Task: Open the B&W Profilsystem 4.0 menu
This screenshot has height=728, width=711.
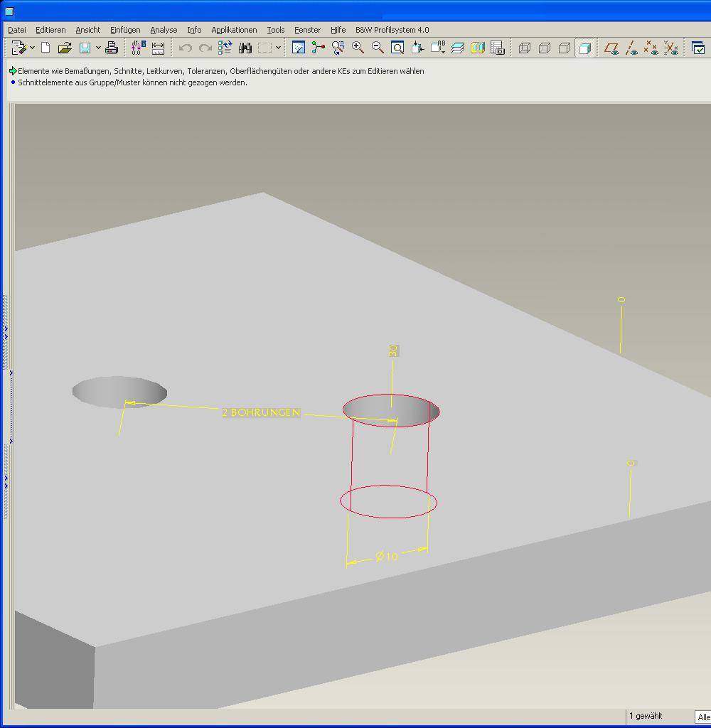Action: coord(392,30)
